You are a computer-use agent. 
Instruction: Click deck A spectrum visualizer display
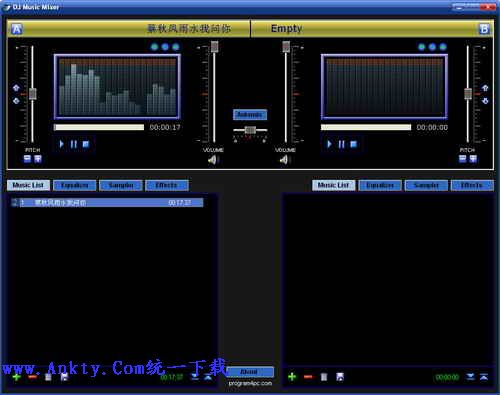(x=117, y=87)
